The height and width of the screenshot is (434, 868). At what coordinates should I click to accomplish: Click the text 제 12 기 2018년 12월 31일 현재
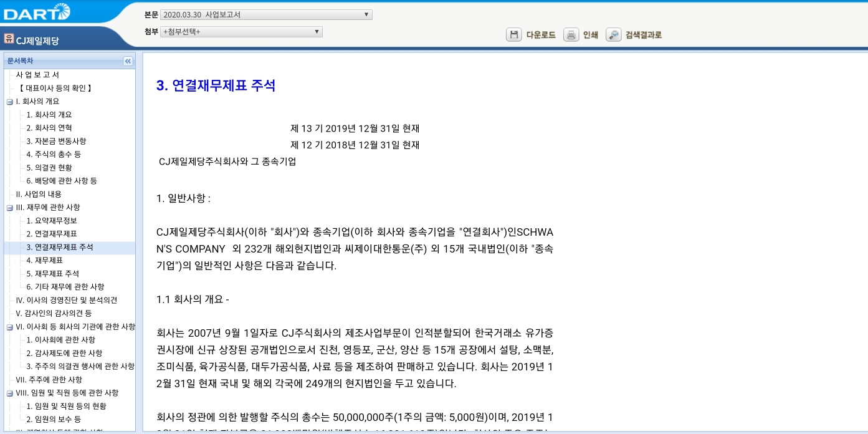(x=355, y=145)
